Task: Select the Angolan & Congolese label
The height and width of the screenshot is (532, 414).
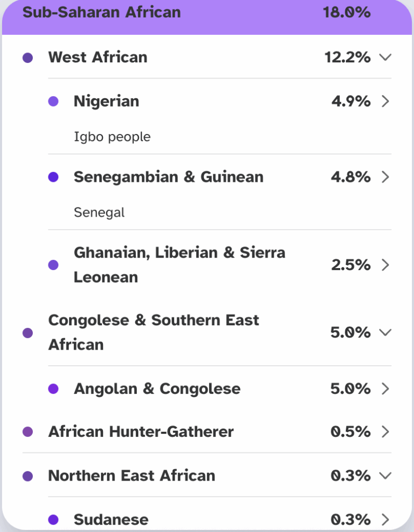Action: 157,389
